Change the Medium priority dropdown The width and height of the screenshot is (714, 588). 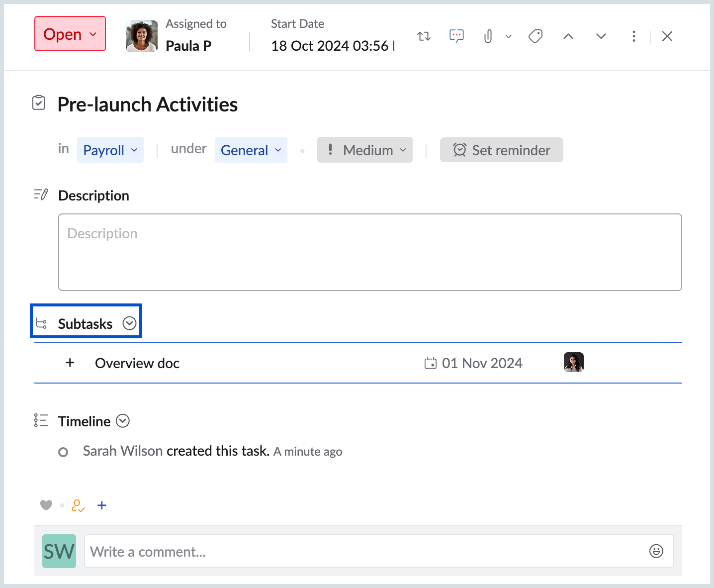(365, 150)
